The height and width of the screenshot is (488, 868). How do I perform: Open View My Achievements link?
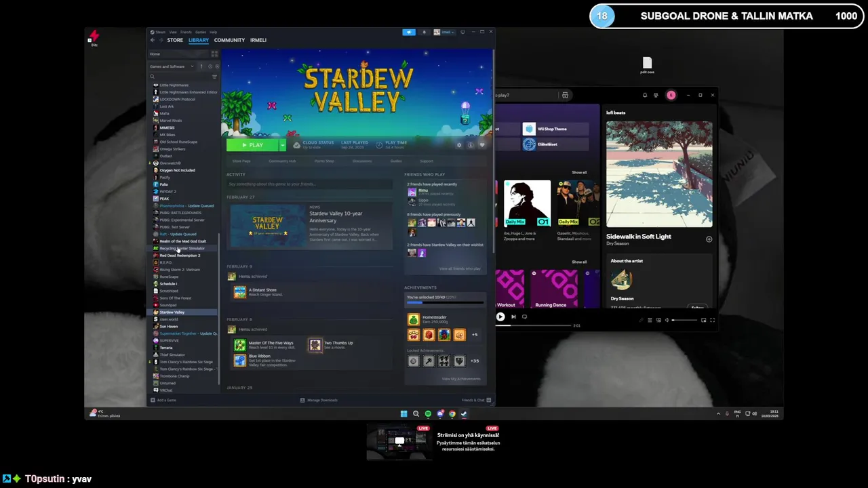(x=461, y=379)
